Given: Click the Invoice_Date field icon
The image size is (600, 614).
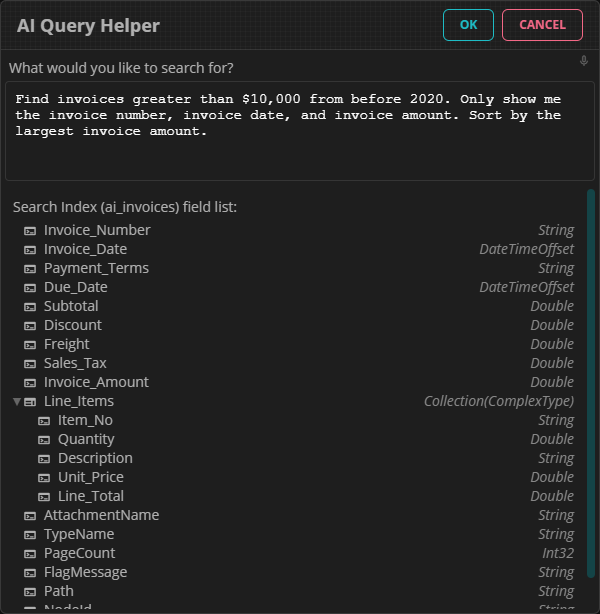Looking at the screenshot, I should point(30,250).
